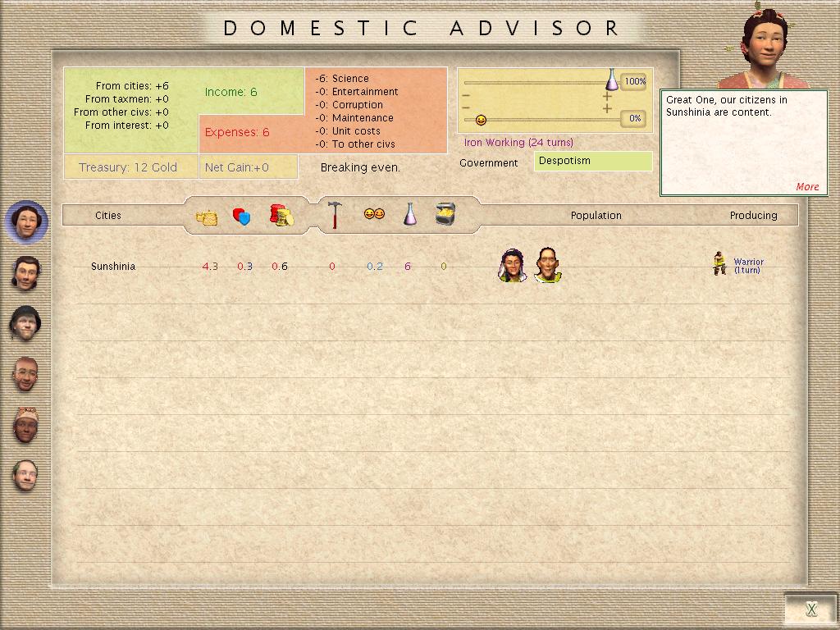Click the smiley handle on luxury slider

(x=481, y=120)
